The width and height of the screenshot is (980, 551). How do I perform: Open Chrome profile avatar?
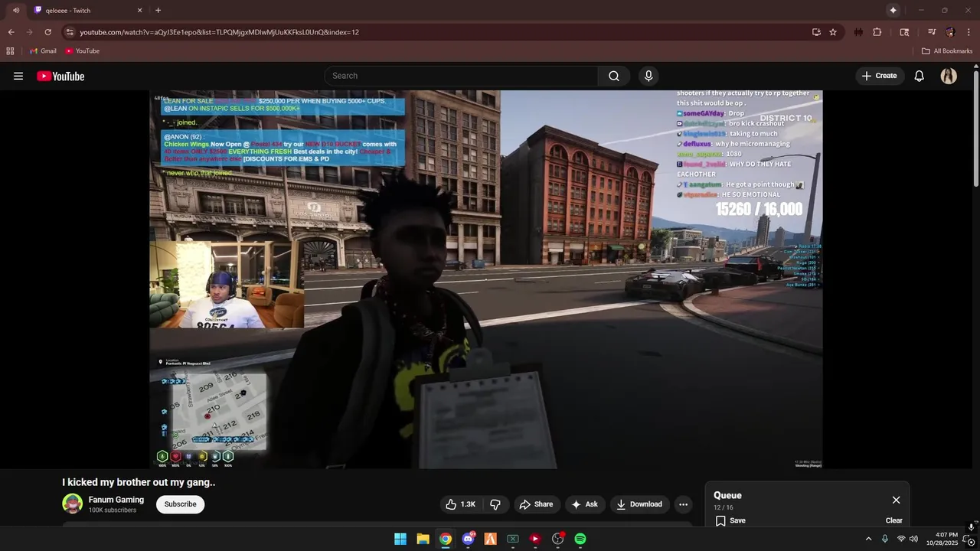[x=950, y=32]
